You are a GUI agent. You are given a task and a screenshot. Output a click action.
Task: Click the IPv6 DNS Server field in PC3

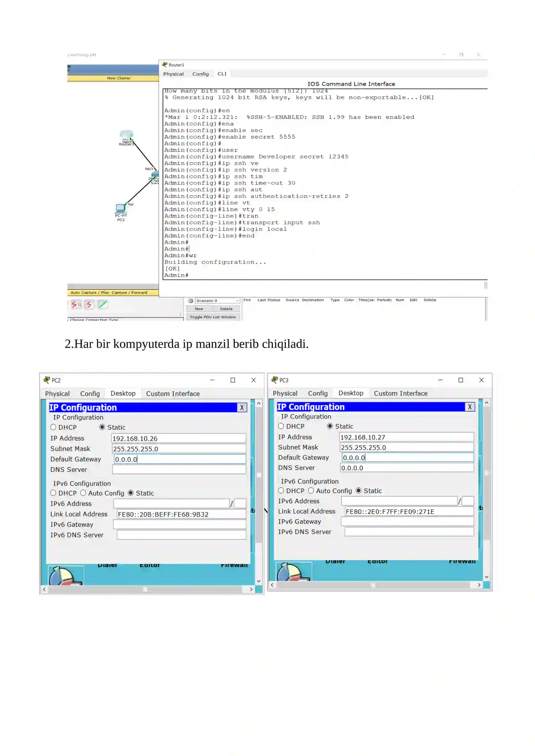[x=409, y=531]
